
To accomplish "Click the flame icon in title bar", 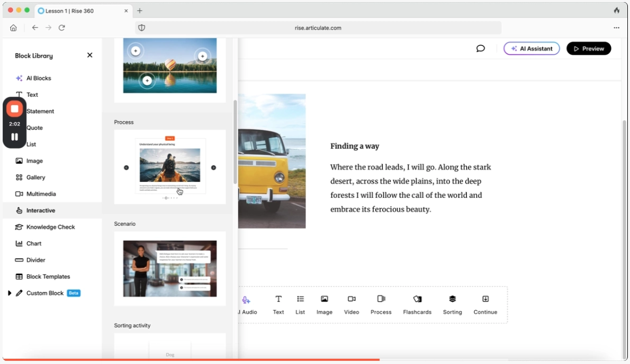I will 617,11.
